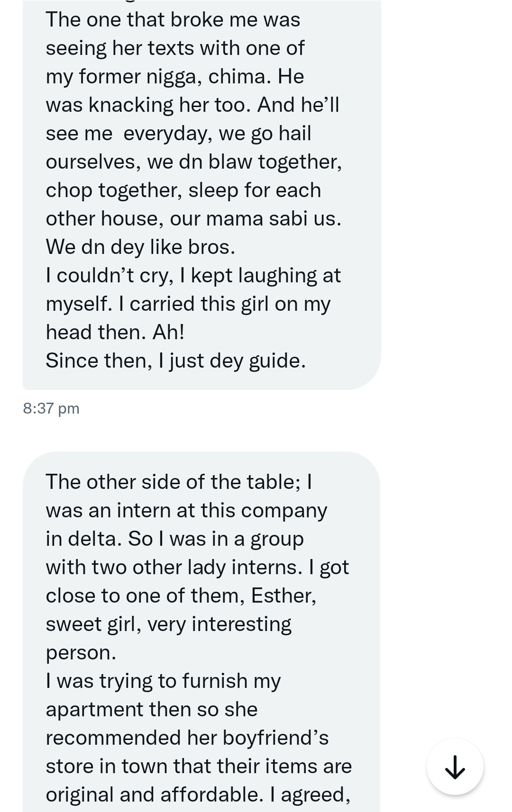Tap the line 'store in town that their items are'
512x812 pixels.
[x=199, y=766]
